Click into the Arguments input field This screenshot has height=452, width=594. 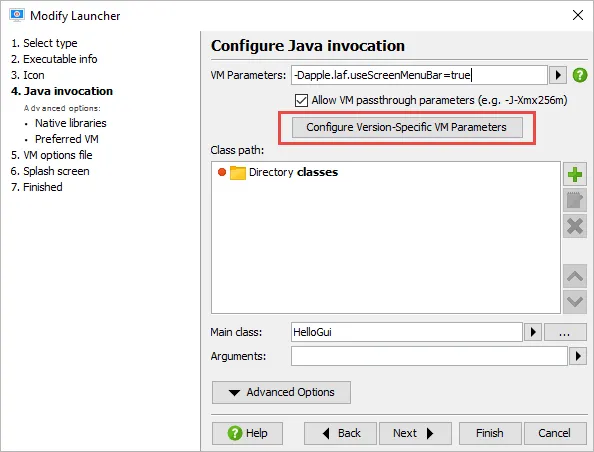[x=429, y=356]
